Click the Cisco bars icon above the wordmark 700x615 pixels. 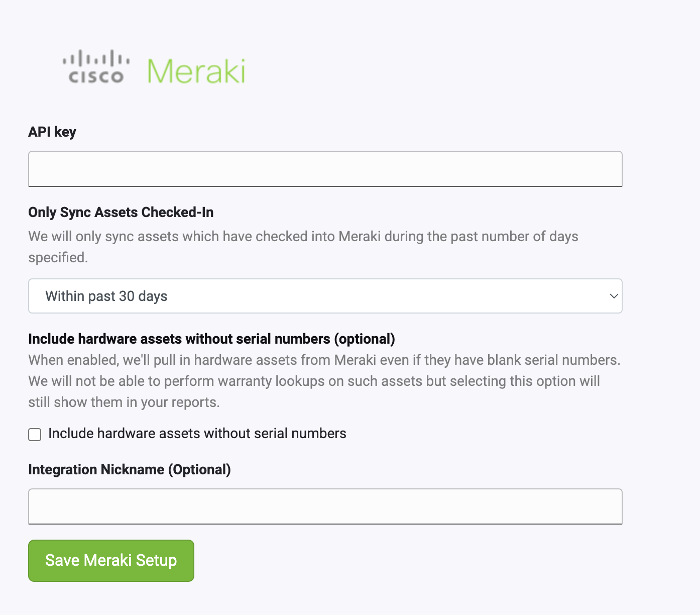[95, 58]
